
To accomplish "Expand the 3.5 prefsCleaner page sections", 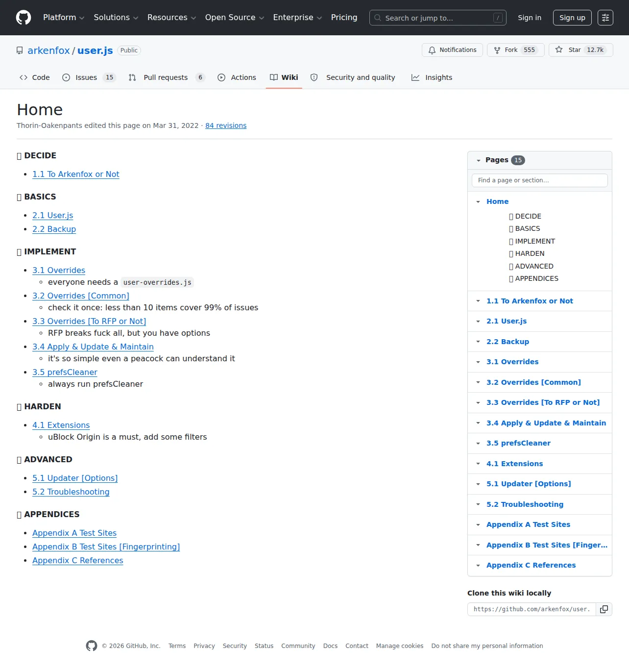I will (478, 443).
